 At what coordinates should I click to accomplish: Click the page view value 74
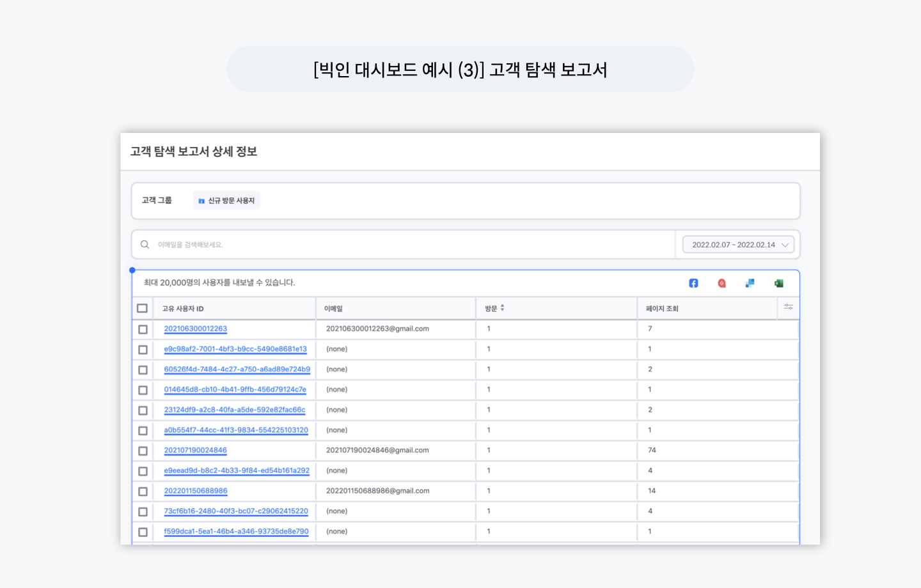tap(652, 450)
